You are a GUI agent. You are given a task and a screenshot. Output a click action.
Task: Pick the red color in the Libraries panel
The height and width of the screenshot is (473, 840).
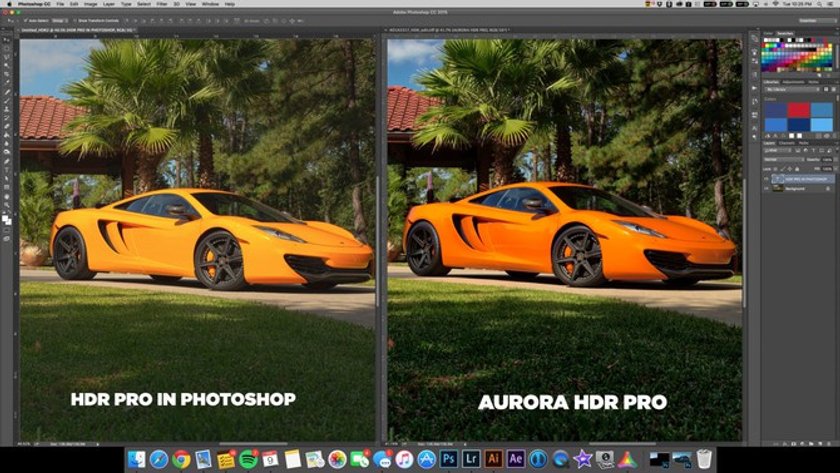798,110
